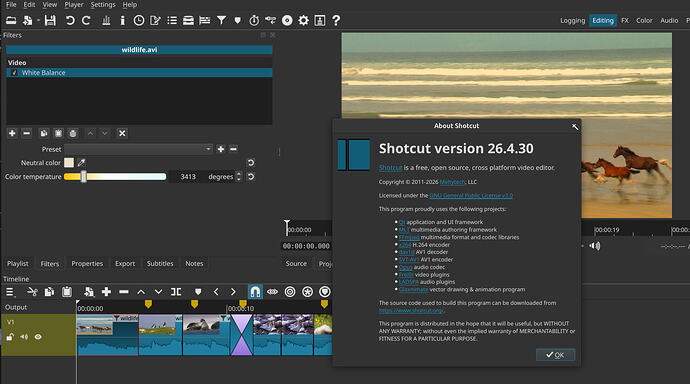
Task: Reset Color temperature to default
Action: tap(251, 176)
